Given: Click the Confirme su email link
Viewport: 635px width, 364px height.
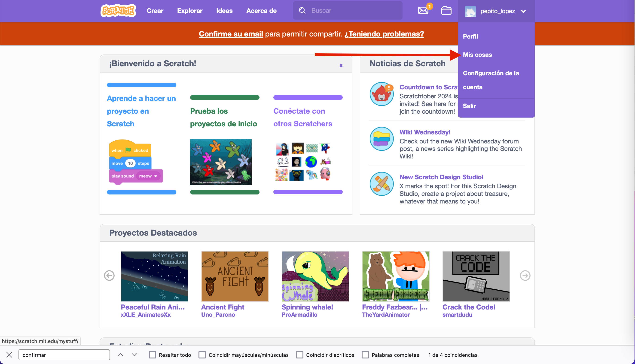Looking at the screenshot, I should [x=231, y=34].
